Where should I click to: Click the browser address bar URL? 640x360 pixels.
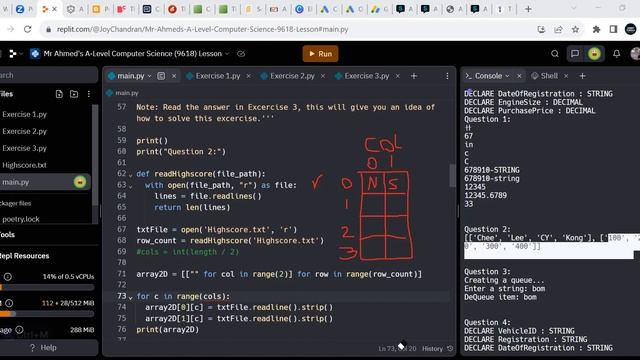click(x=202, y=29)
